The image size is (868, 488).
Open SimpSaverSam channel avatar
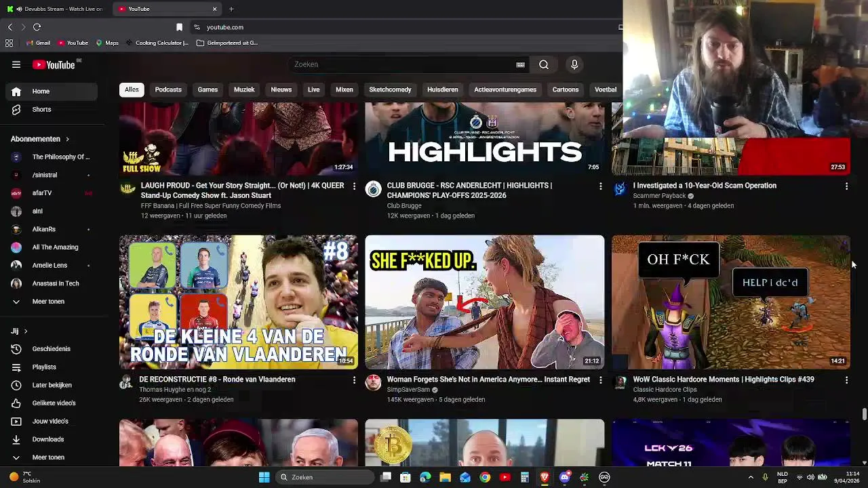(x=373, y=383)
